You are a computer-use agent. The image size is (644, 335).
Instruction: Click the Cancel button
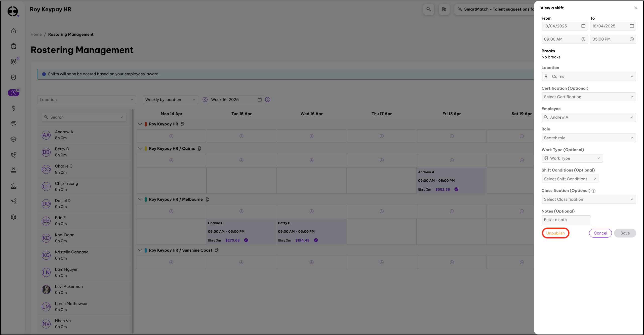point(600,233)
